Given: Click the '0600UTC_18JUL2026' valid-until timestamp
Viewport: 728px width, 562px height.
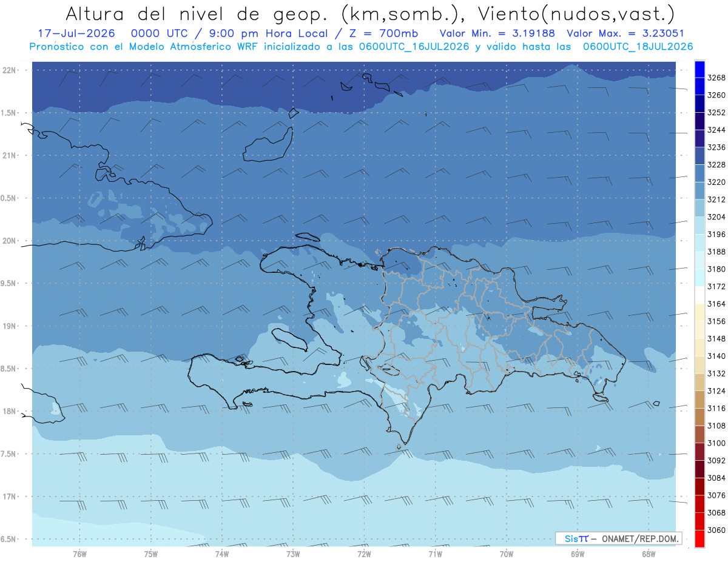Looking at the screenshot, I should point(638,47).
